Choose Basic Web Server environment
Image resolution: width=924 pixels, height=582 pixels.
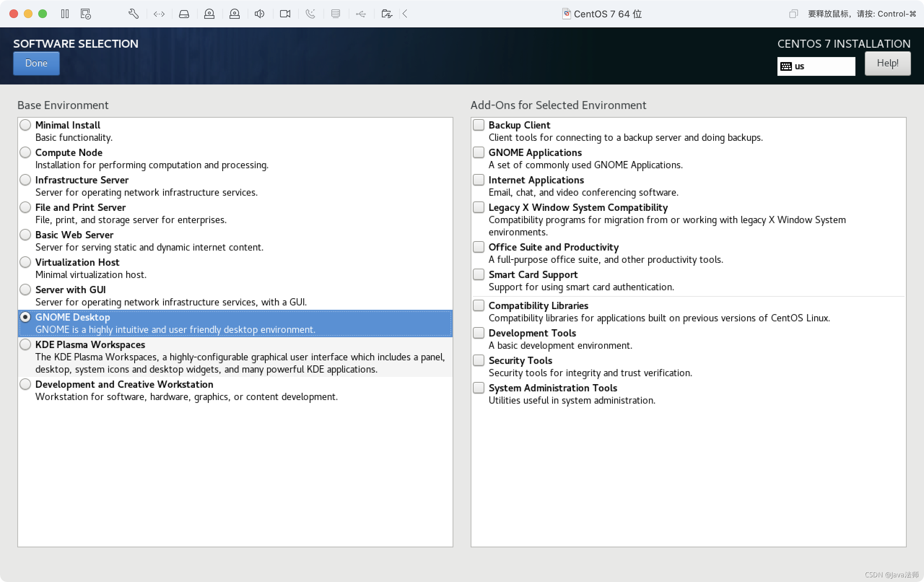(x=25, y=235)
